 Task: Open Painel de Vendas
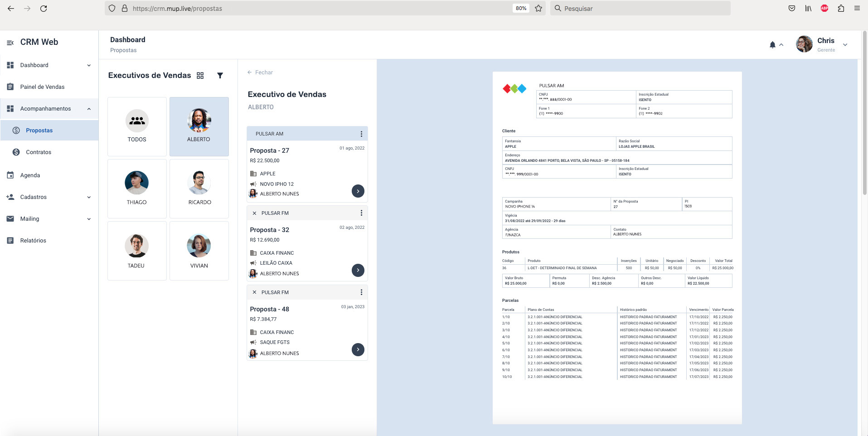coord(42,87)
